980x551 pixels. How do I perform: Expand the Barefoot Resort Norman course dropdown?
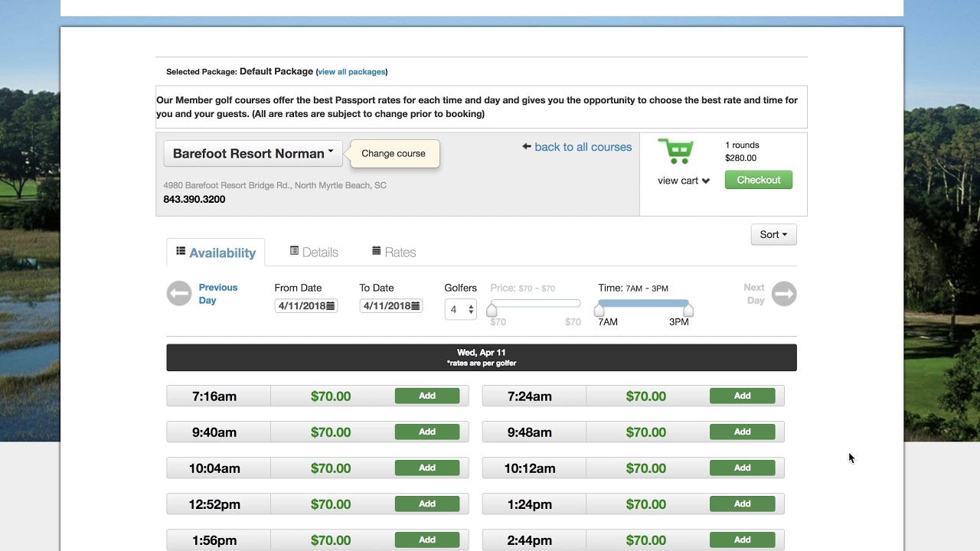click(253, 153)
